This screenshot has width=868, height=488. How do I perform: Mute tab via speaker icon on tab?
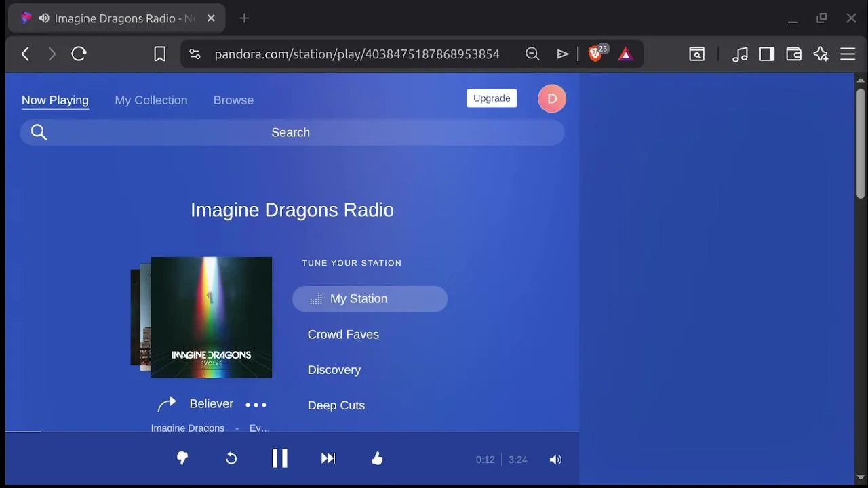click(44, 18)
